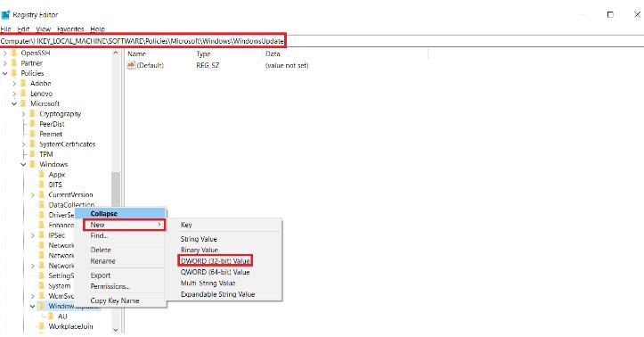Open the File menu
The image size is (644, 337).
[5, 29]
